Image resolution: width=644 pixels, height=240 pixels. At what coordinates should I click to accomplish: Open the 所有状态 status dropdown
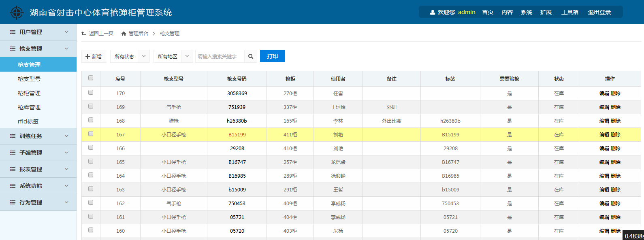(x=130, y=57)
